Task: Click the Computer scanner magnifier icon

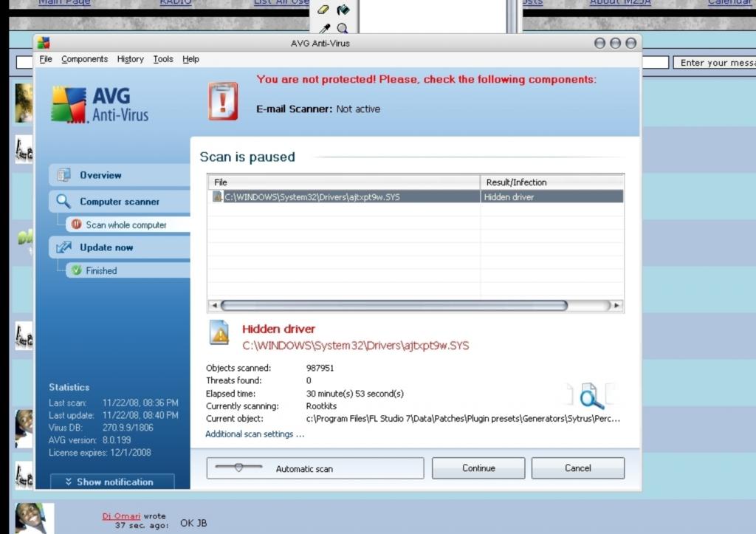Action: [x=64, y=202]
